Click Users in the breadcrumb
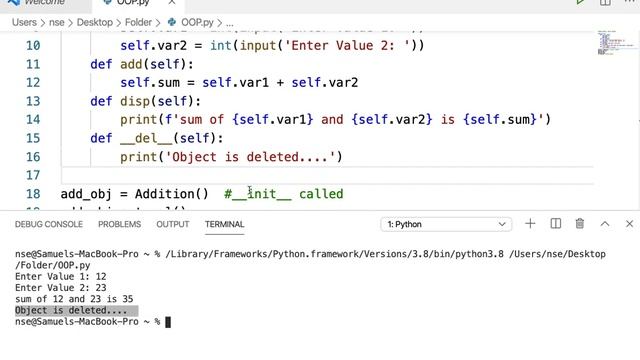Viewport: 640px width, 360px height. coord(24,22)
